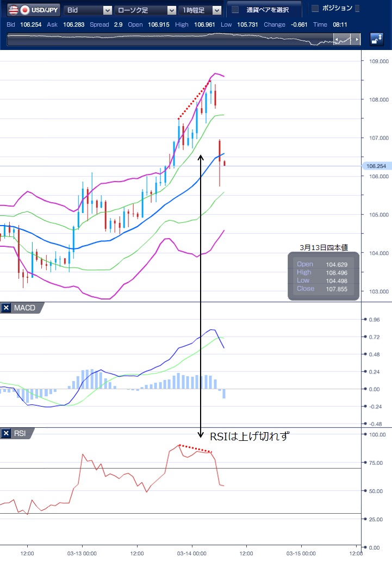Toggle the 通貨ペアを選択 checkbox
This screenshot has width=392, height=561.
point(235,9)
